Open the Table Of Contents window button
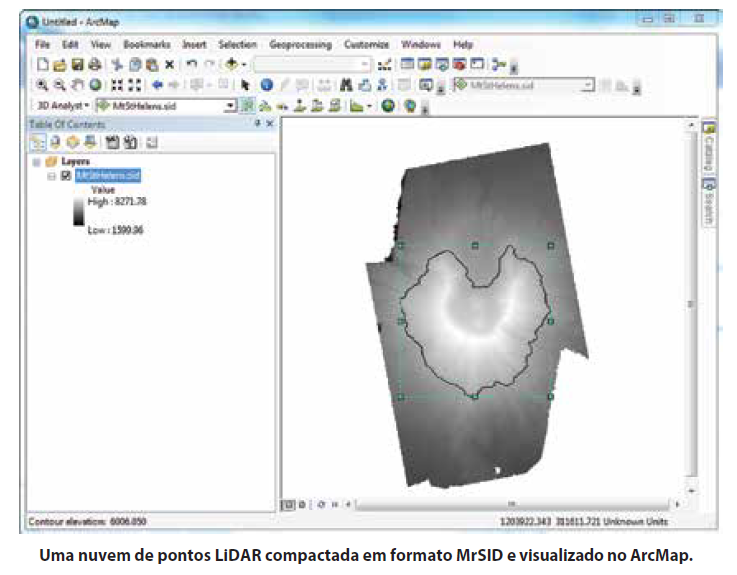 tap(407, 64)
